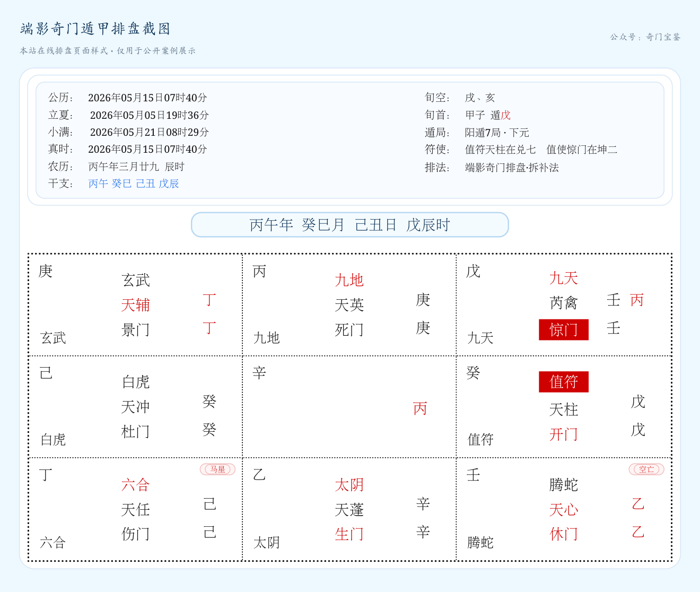Click the 己 stem in the 天冲 palace corner
The image size is (700, 592).
pos(46,373)
